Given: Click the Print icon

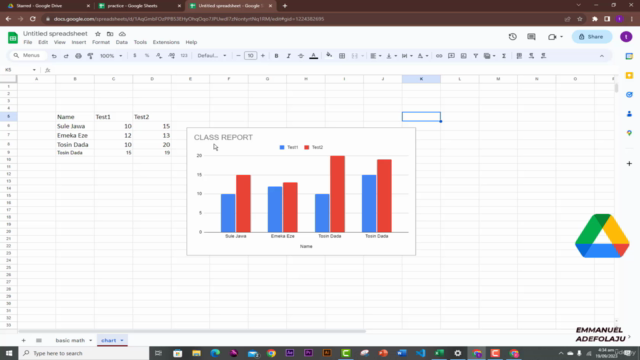Looking at the screenshot, I should pyautogui.click(x=78, y=56).
